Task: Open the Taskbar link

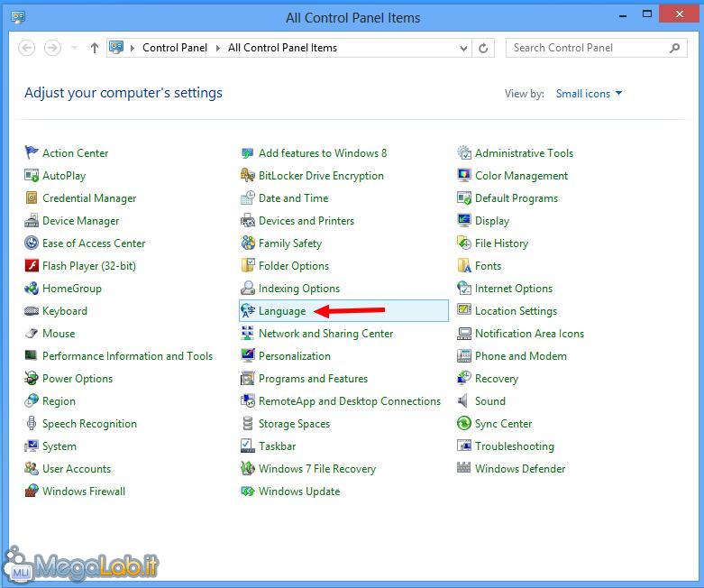Action: point(277,446)
